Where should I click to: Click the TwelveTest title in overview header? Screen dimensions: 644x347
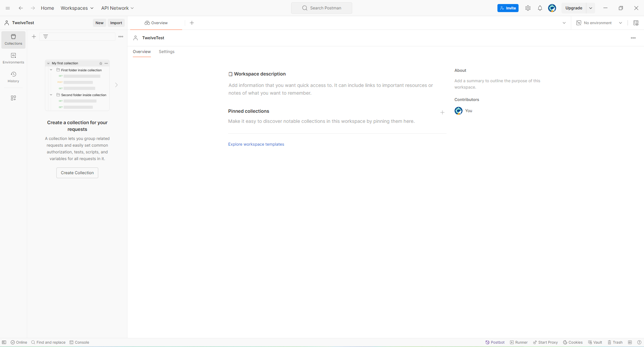153,38
